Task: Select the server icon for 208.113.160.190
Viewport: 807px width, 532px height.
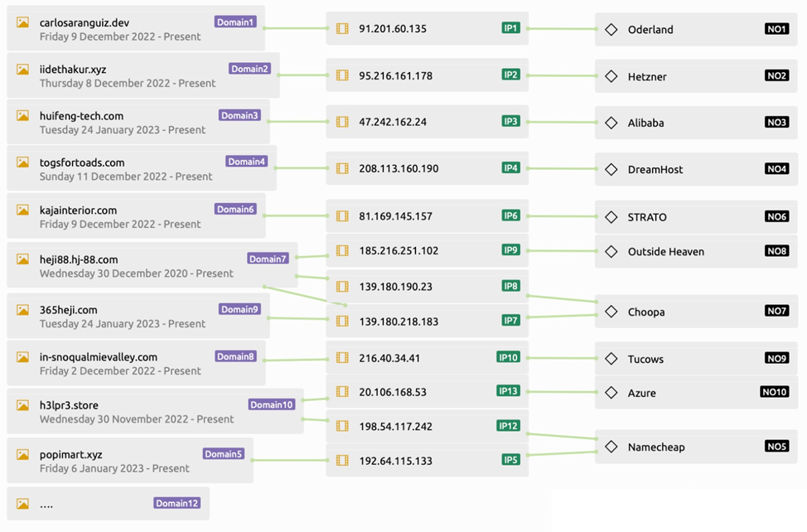Action: click(x=342, y=168)
